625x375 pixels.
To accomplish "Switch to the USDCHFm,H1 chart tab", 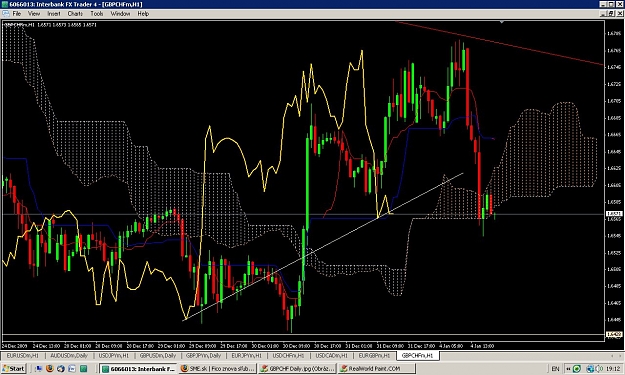I will click(x=288, y=355).
